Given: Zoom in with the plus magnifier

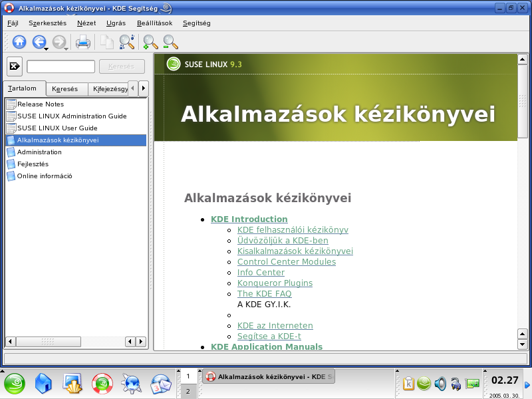Looking at the screenshot, I should pyautogui.click(x=150, y=43).
